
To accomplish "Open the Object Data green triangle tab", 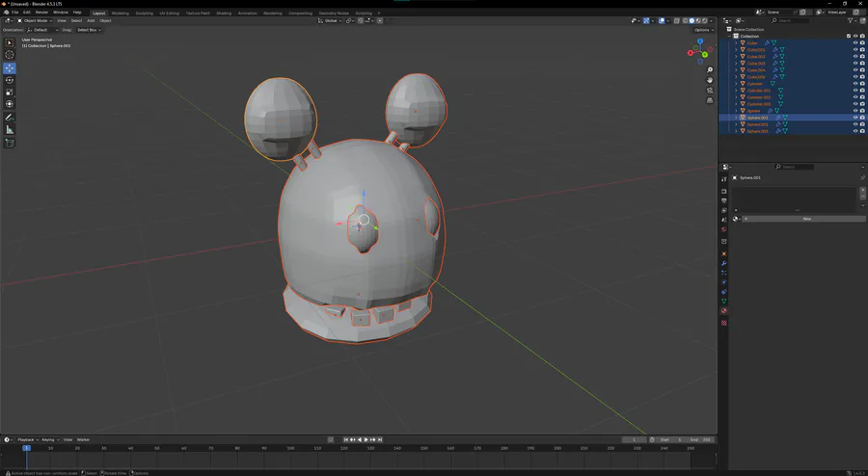I will tap(724, 302).
